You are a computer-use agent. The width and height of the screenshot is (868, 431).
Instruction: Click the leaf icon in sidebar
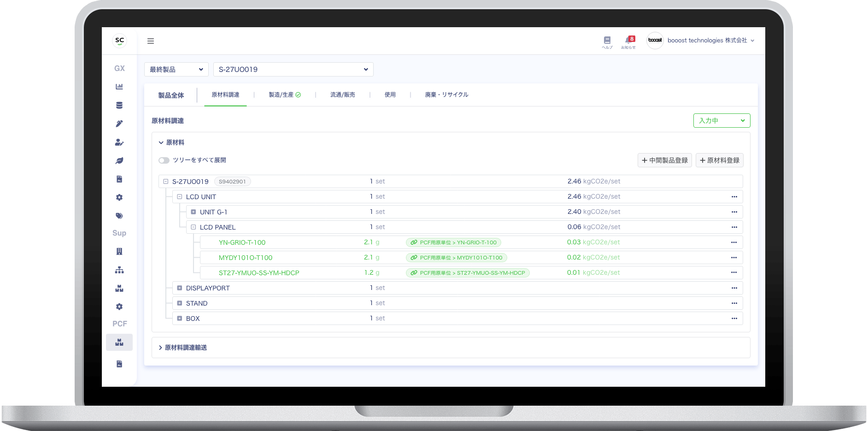pos(119,160)
